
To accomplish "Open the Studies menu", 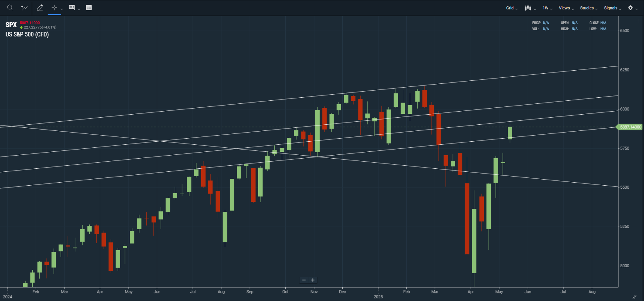I will [589, 8].
